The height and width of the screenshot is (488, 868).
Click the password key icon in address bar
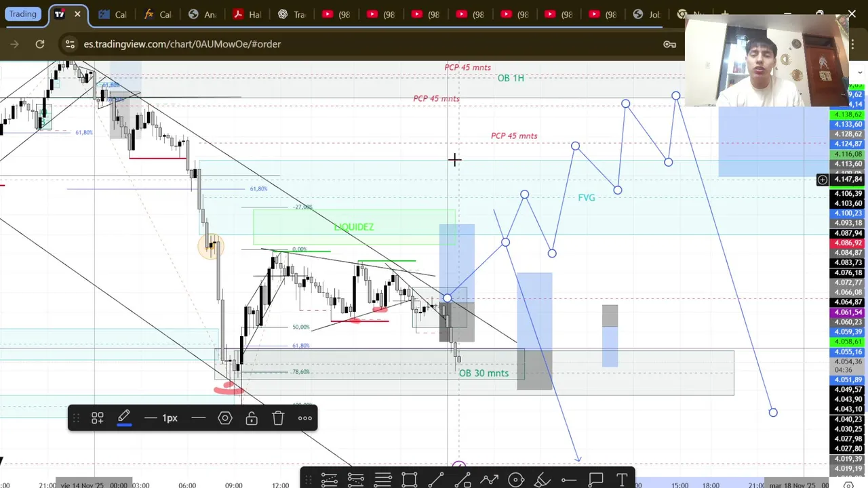tap(670, 44)
